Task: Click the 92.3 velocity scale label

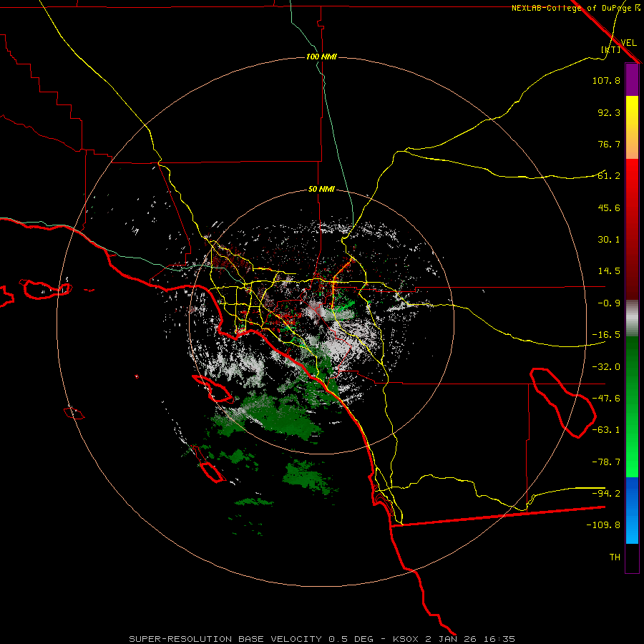Action: (609, 112)
